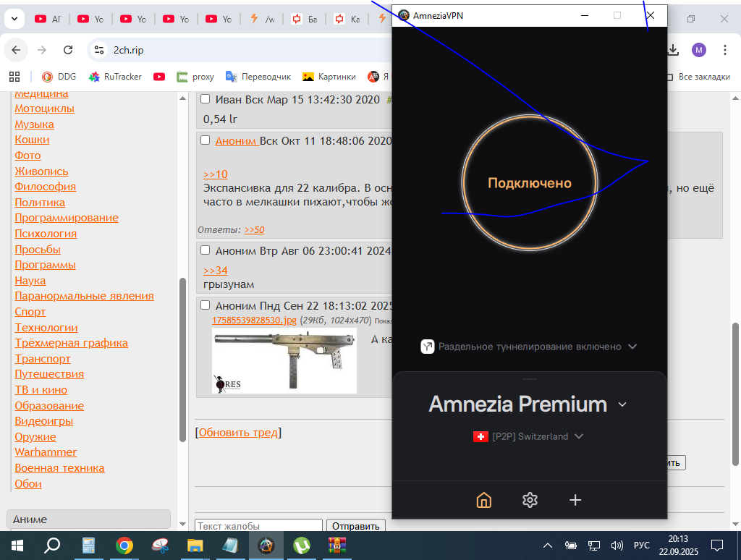
Task: Open Анон‍им poster name link
Action: (x=237, y=141)
